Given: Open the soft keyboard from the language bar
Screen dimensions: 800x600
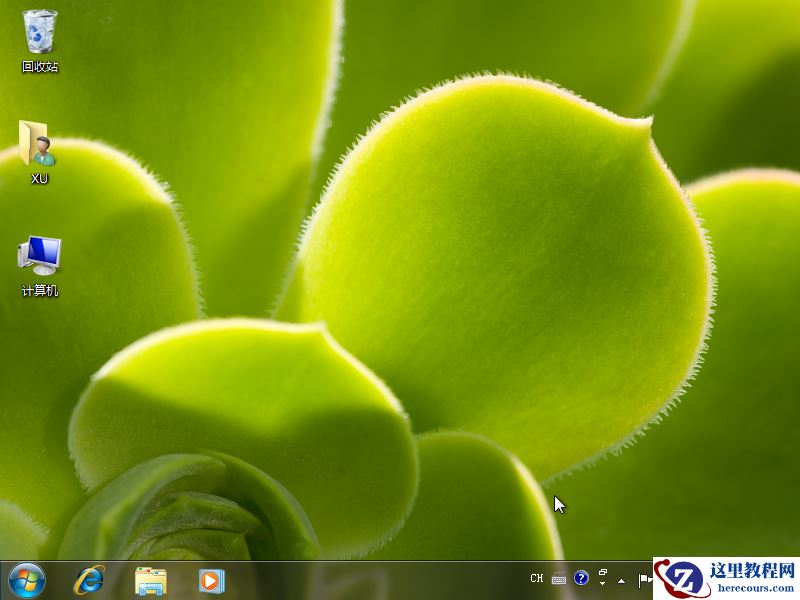Looking at the screenshot, I should (558, 578).
